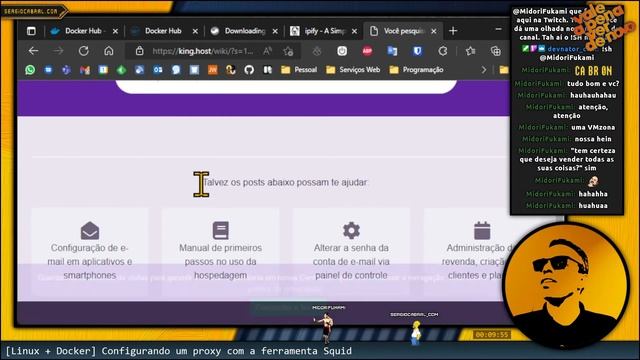The height and width of the screenshot is (360, 640).
Task: Open Administração de revenda post
Action: (467, 251)
